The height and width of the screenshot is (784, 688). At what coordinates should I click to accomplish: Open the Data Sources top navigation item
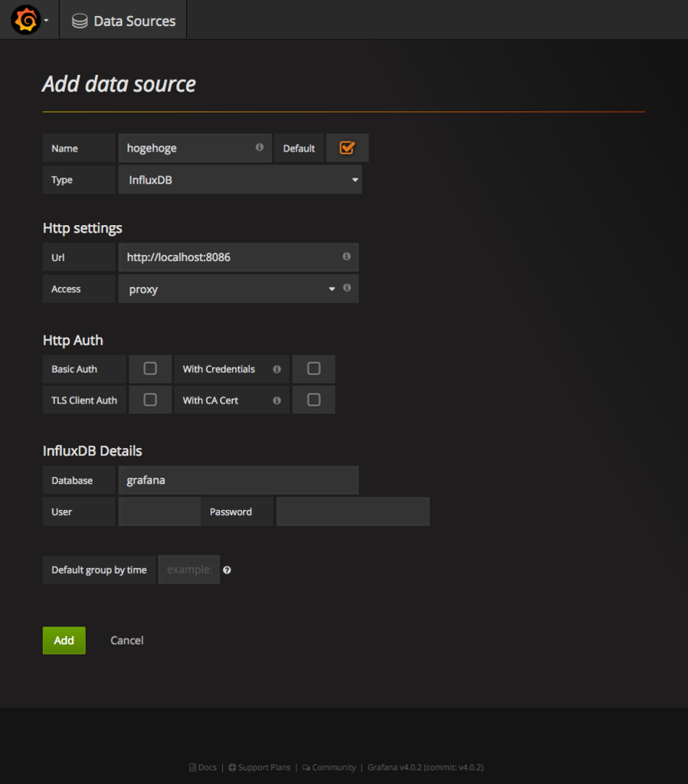(x=123, y=21)
